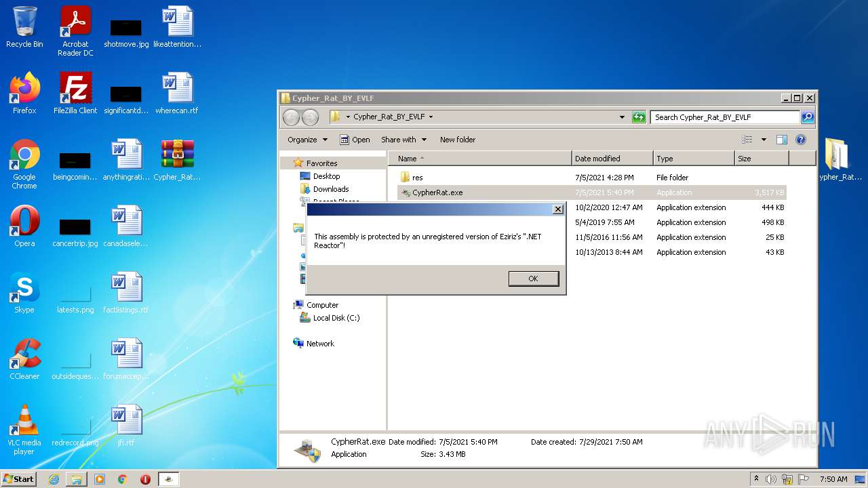Click the search magnifier icon
Viewport: 868px width, 488px height.
pos(807,117)
